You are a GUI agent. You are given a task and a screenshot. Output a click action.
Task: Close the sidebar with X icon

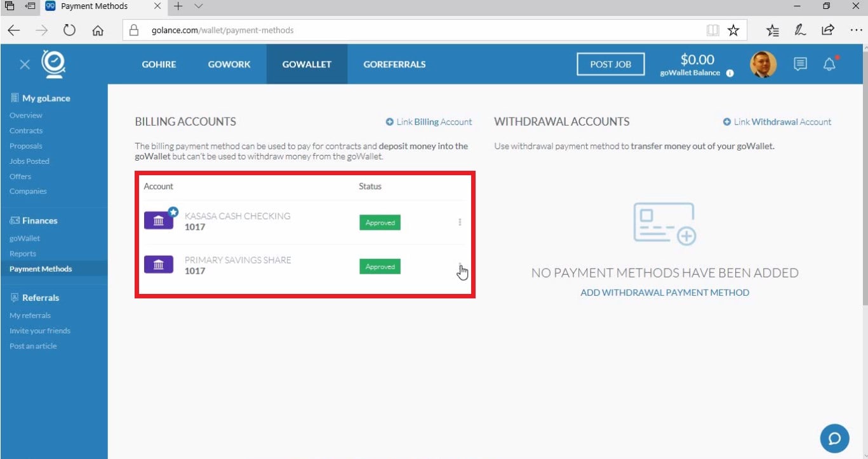pyautogui.click(x=24, y=64)
